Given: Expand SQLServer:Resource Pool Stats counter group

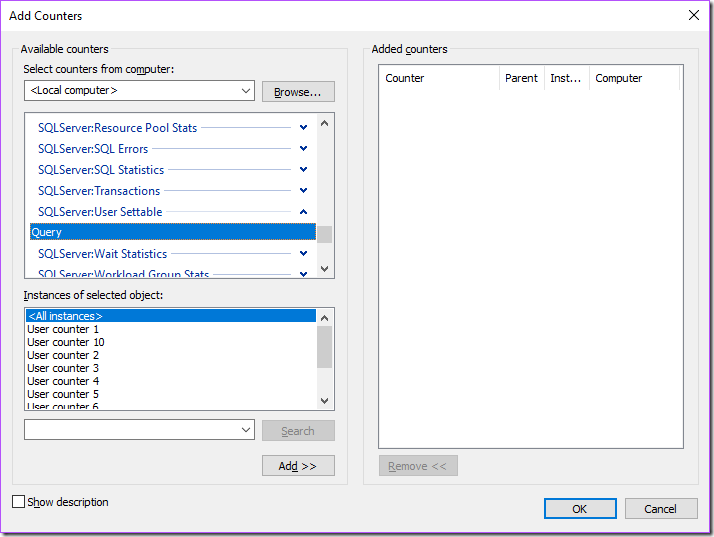Looking at the screenshot, I should coord(303,128).
